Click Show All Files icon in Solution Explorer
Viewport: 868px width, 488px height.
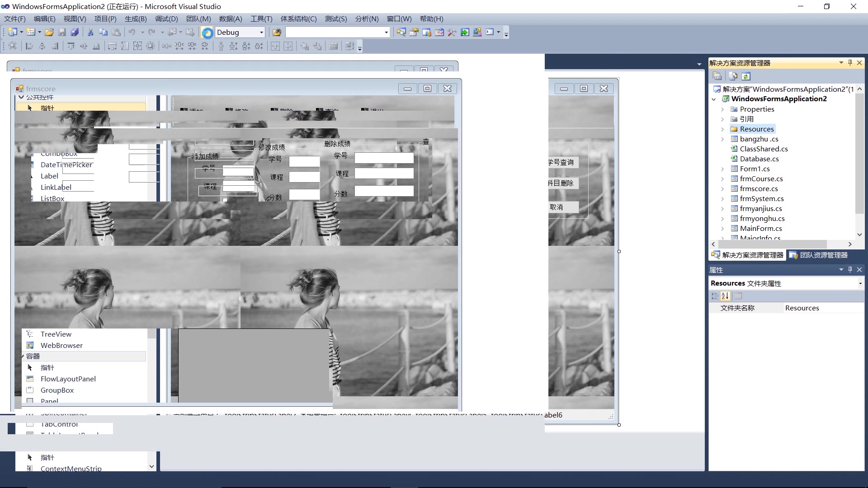coord(733,76)
